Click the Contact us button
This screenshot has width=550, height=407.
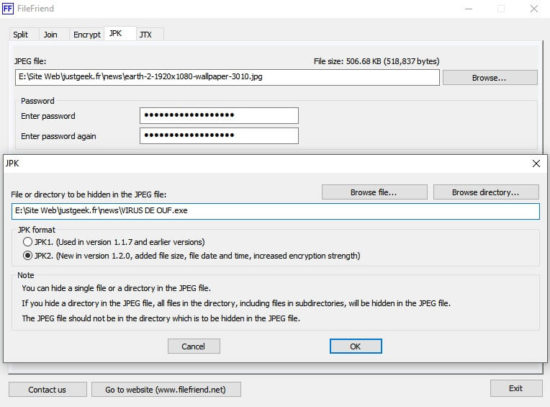[47, 389]
